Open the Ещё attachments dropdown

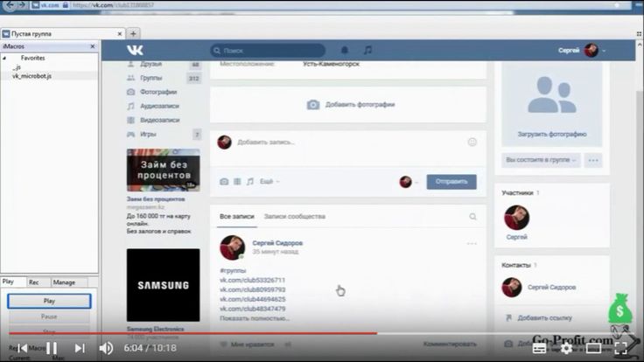click(x=269, y=181)
